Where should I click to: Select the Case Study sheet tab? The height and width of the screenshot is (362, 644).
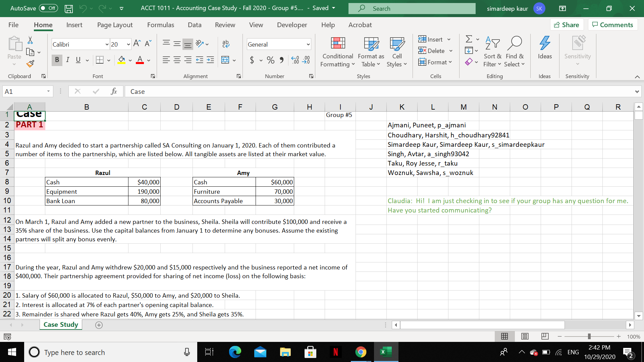pos(60,324)
